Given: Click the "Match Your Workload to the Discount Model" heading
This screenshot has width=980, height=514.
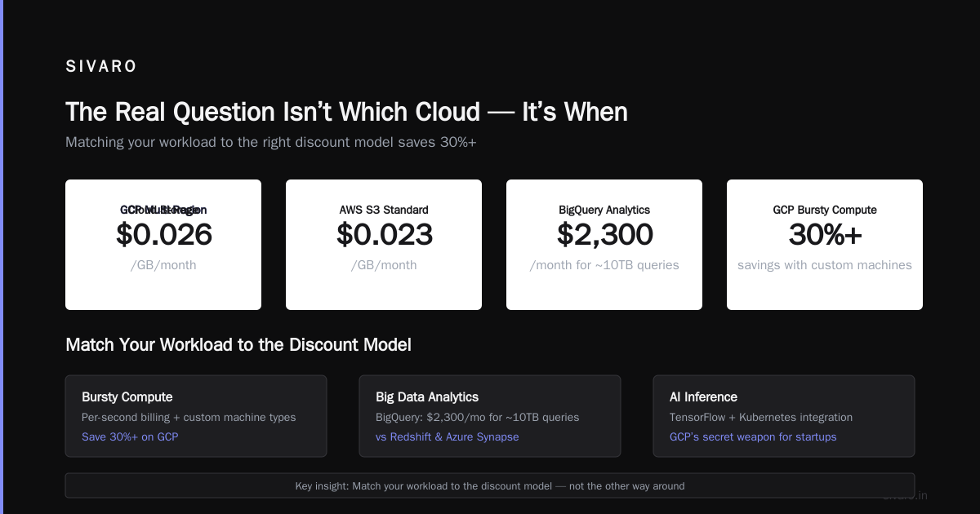Looking at the screenshot, I should coord(238,344).
